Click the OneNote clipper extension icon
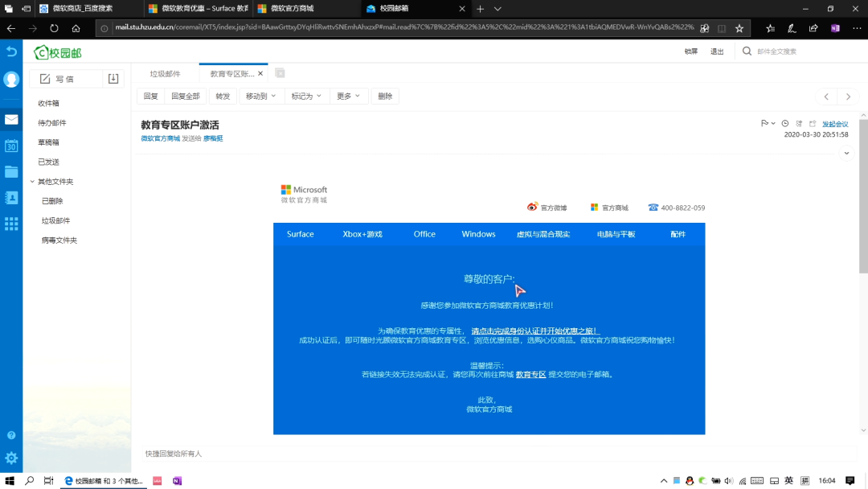The image size is (868, 489). click(835, 28)
